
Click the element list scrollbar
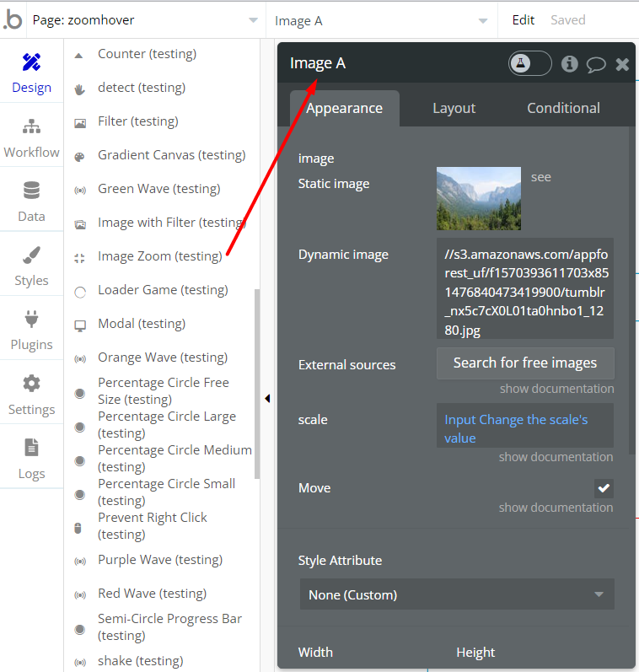(x=257, y=384)
